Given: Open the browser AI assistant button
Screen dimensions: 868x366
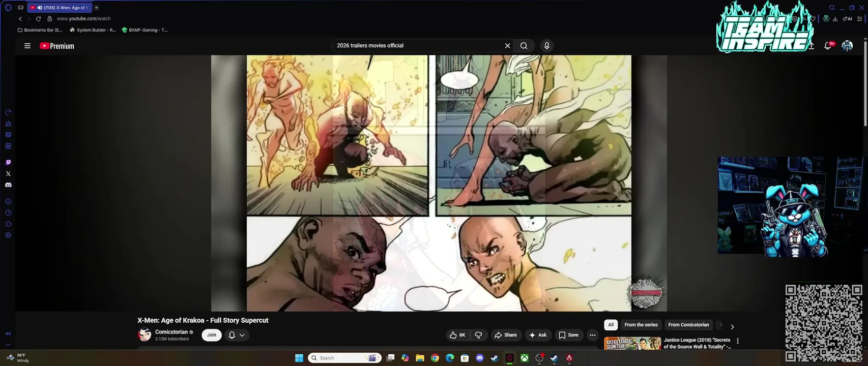Looking at the screenshot, I should [848, 19].
